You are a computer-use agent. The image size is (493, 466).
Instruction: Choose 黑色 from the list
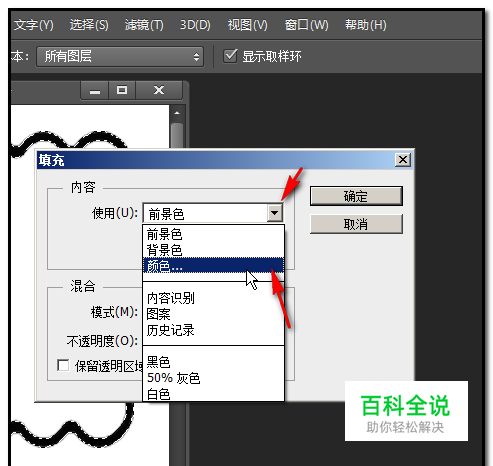(x=213, y=362)
